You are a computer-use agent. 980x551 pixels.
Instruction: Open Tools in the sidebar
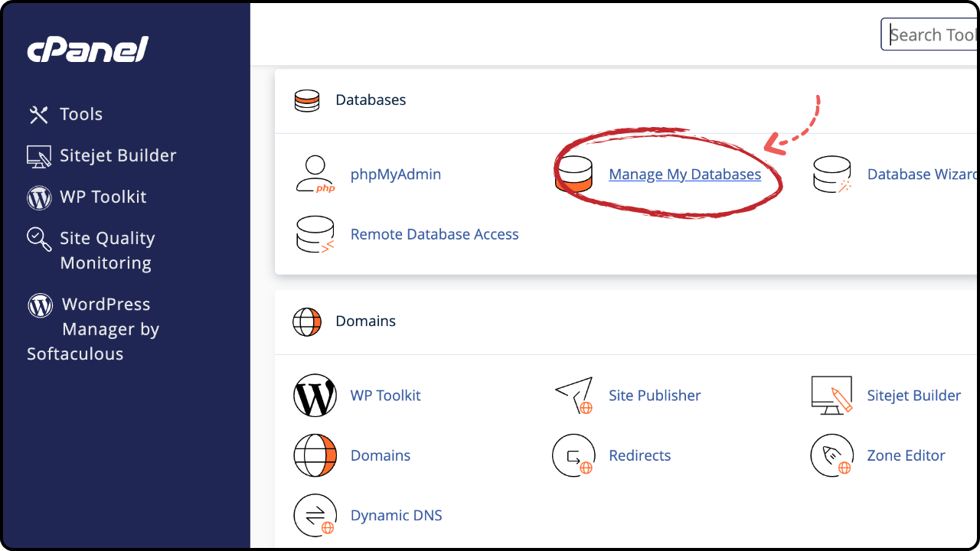pos(81,114)
